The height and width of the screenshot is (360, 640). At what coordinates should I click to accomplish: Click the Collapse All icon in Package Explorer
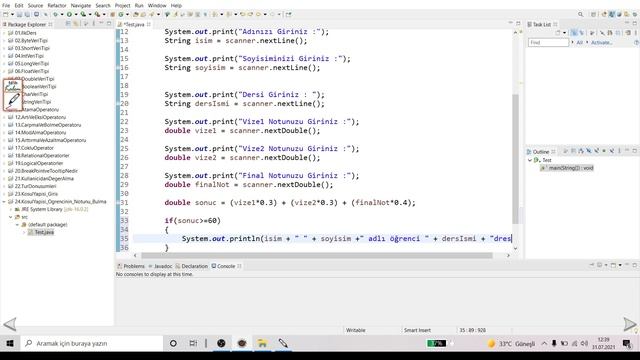point(68,24)
